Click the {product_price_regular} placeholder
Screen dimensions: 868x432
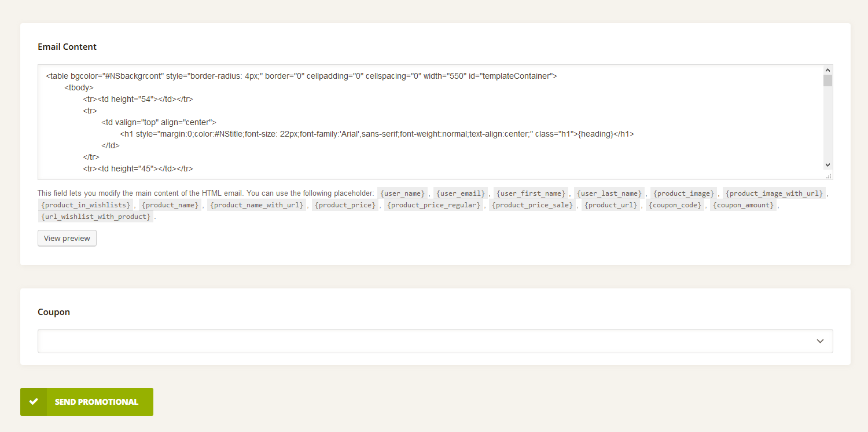pos(433,205)
